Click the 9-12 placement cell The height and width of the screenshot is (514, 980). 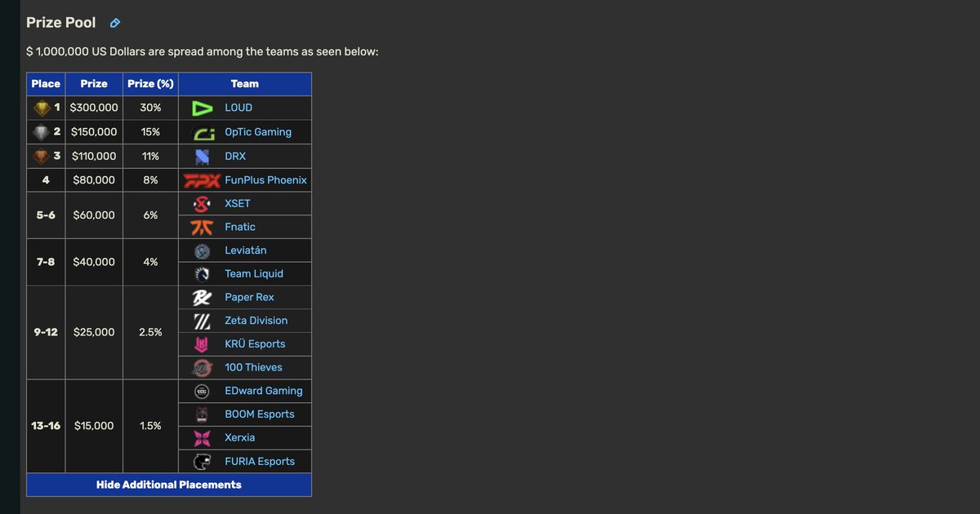(46, 333)
